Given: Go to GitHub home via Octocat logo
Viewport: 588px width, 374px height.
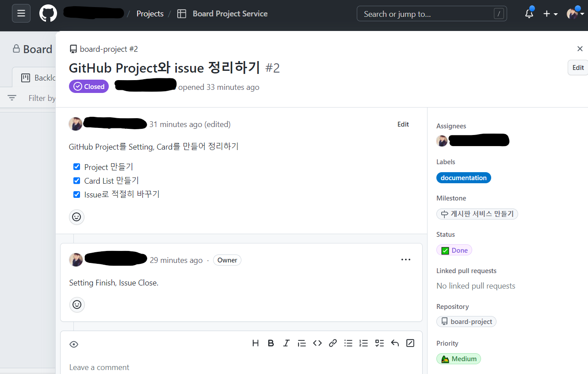Looking at the screenshot, I should click(x=48, y=13).
